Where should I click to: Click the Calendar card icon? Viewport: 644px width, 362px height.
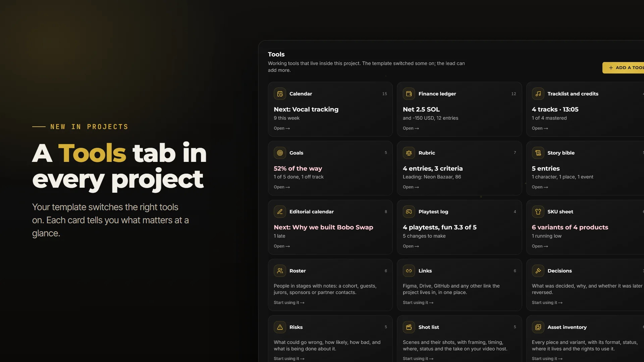click(280, 94)
